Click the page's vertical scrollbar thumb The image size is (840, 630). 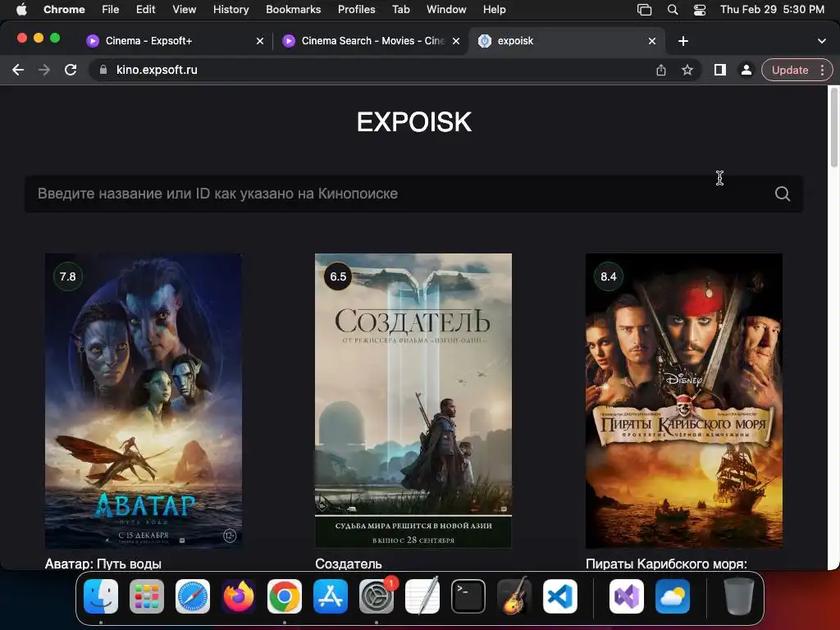[x=833, y=127]
